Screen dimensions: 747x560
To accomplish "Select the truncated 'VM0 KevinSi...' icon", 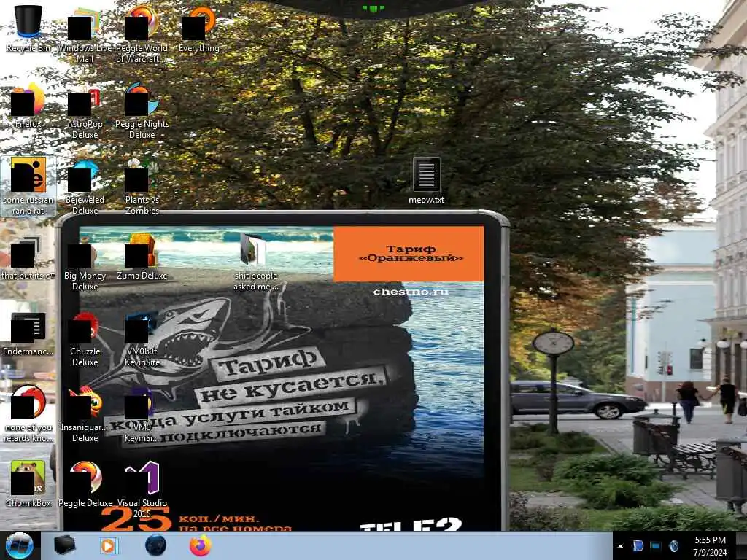I will (x=142, y=415).
